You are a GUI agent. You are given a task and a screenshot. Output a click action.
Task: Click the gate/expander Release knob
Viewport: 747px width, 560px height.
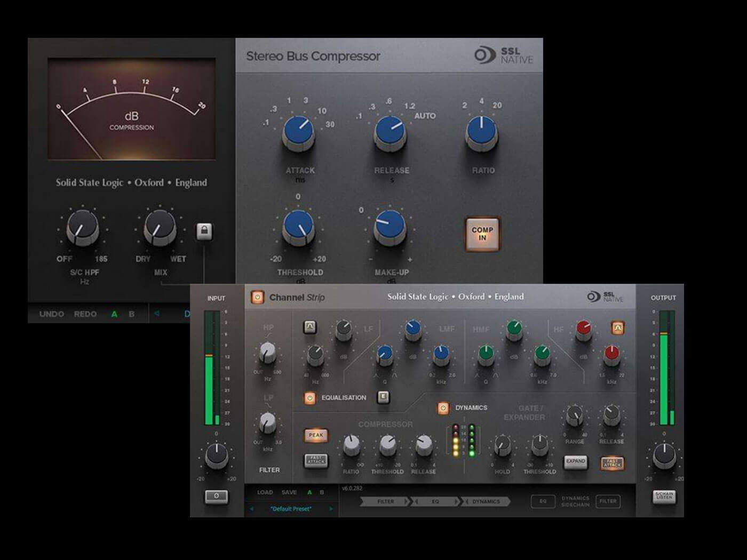click(x=611, y=415)
